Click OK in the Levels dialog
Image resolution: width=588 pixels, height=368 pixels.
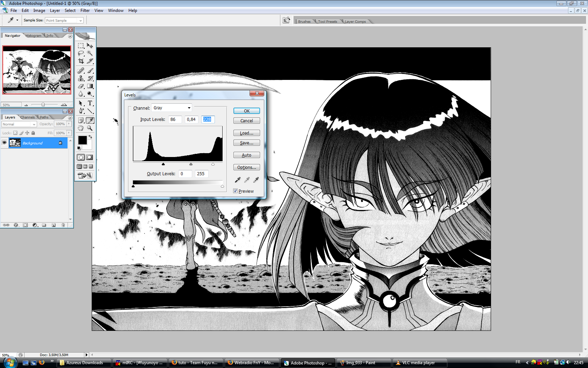246,111
